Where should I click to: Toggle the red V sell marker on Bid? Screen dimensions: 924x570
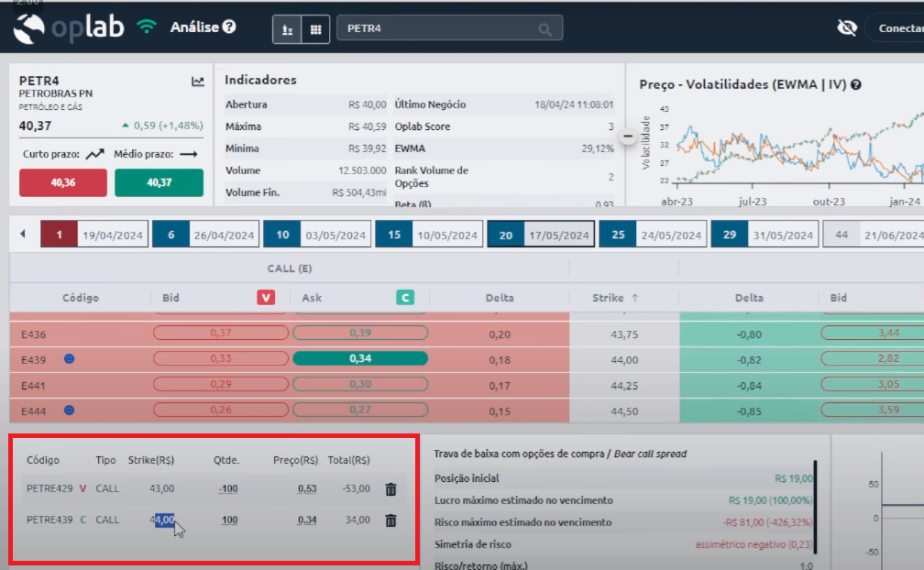click(266, 298)
